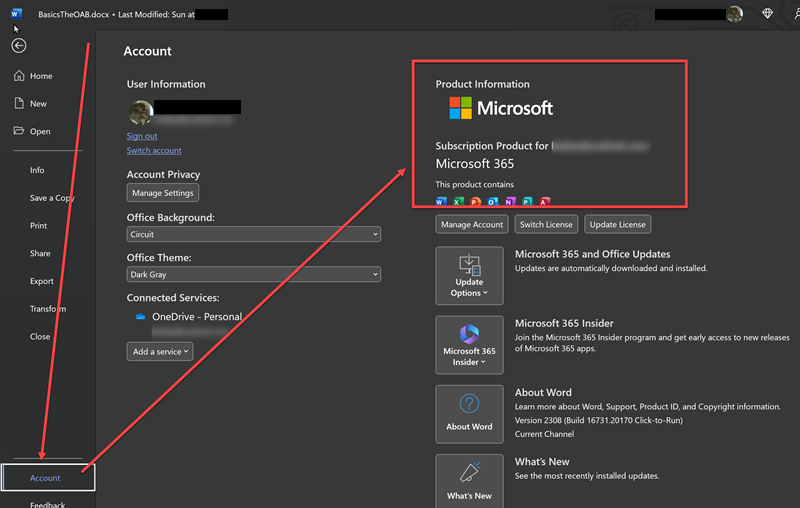800x508 pixels.
Task: Click the Excel icon in product list
Action: point(459,201)
